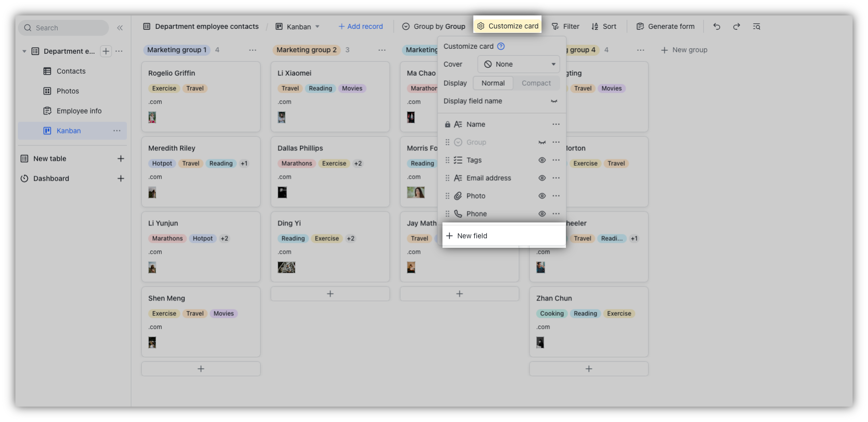The height and width of the screenshot is (422, 868).
Task: Add new item via Department plus icon
Action: [x=106, y=51]
